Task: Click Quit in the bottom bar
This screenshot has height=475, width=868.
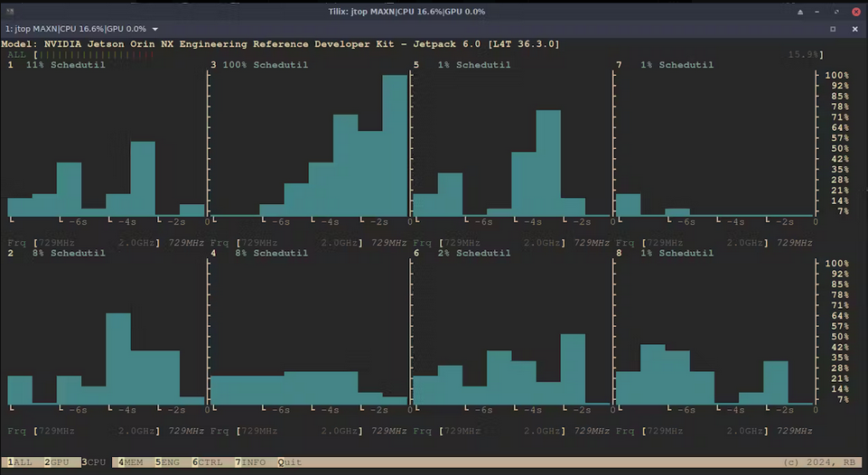Action: pos(290,462)
